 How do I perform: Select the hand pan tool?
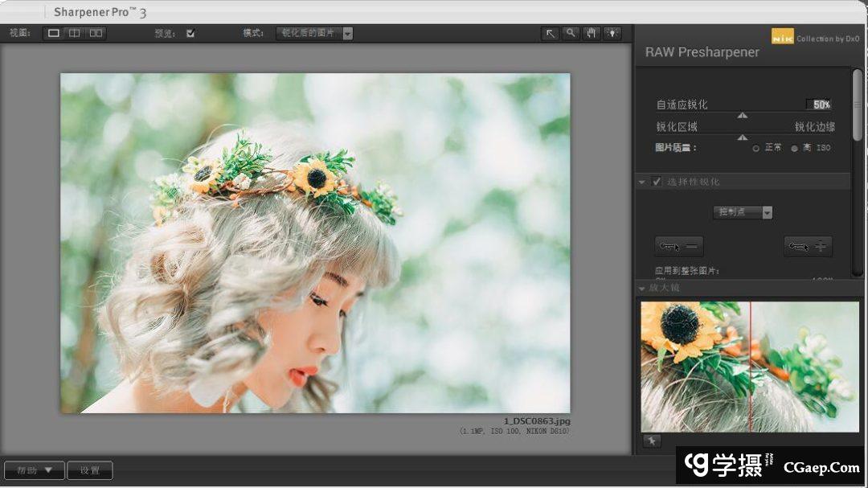[x=592, y=33]
